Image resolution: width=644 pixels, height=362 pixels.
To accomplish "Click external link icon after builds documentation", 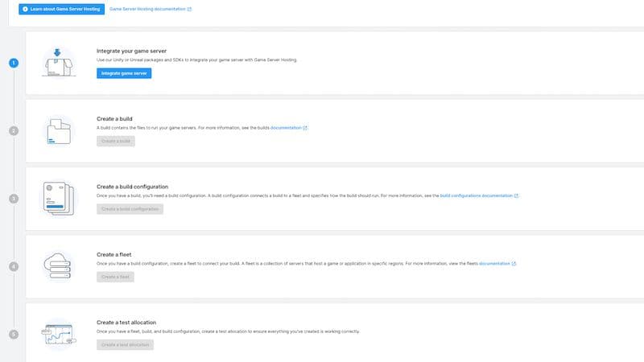I will [x=305, y=128].
